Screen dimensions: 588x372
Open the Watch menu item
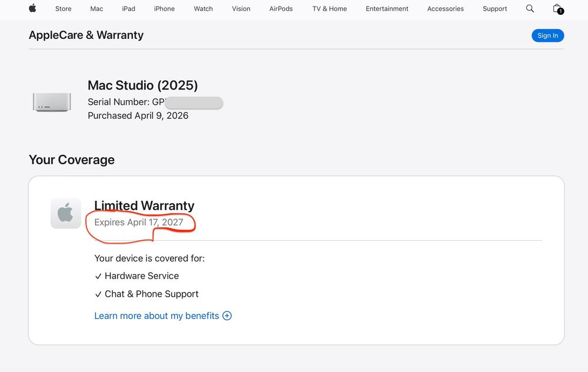[x=203, y=9]
